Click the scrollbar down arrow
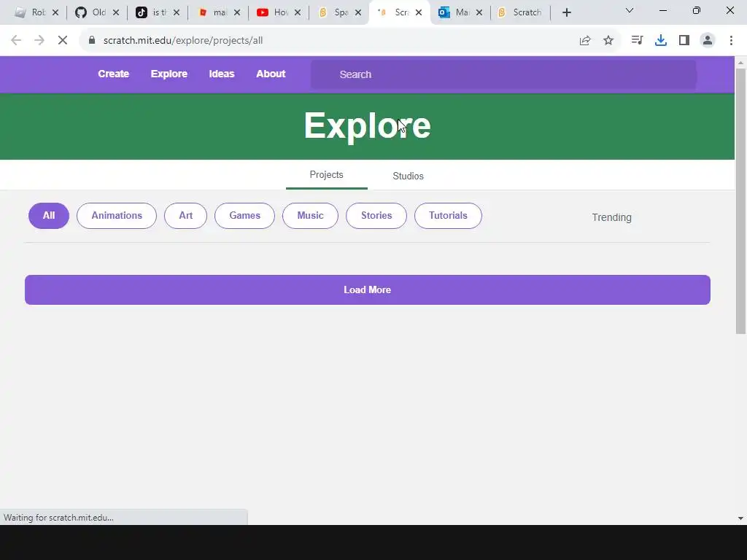 (740, 518)
